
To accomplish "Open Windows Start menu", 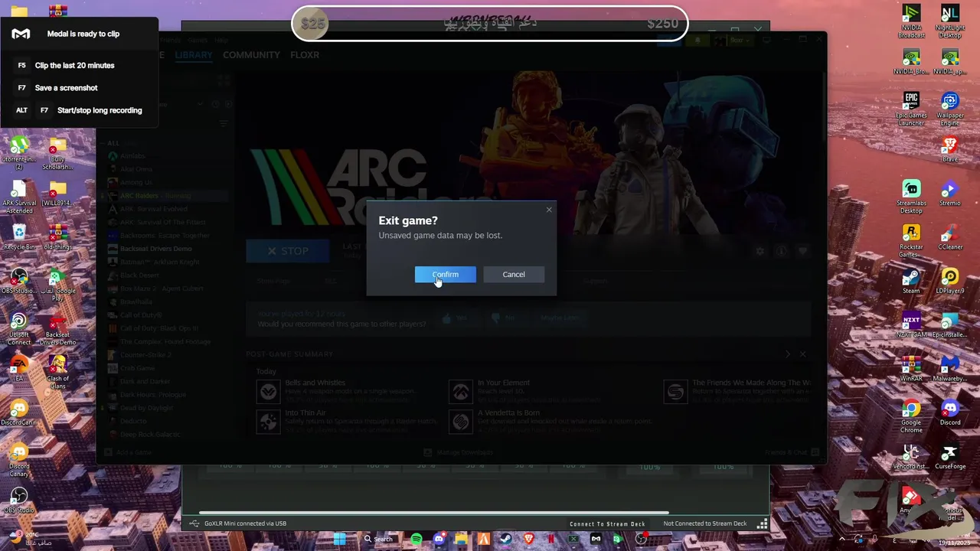I will 340,539.
